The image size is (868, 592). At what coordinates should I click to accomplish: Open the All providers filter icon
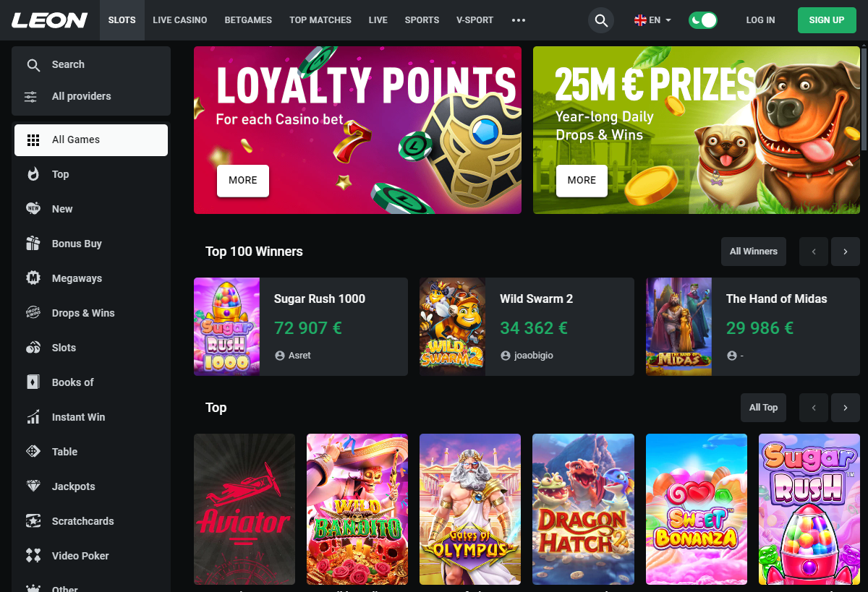point(31,96)
